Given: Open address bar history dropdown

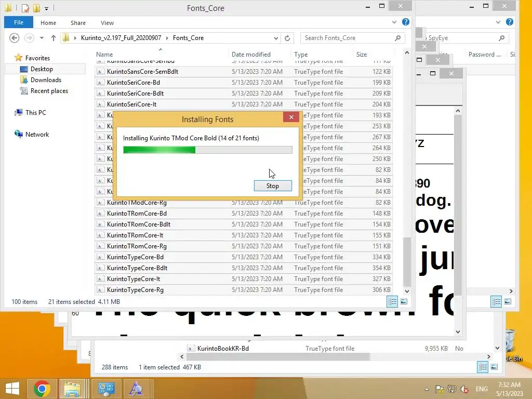Looking at the screenshot, I should [276, 38].
